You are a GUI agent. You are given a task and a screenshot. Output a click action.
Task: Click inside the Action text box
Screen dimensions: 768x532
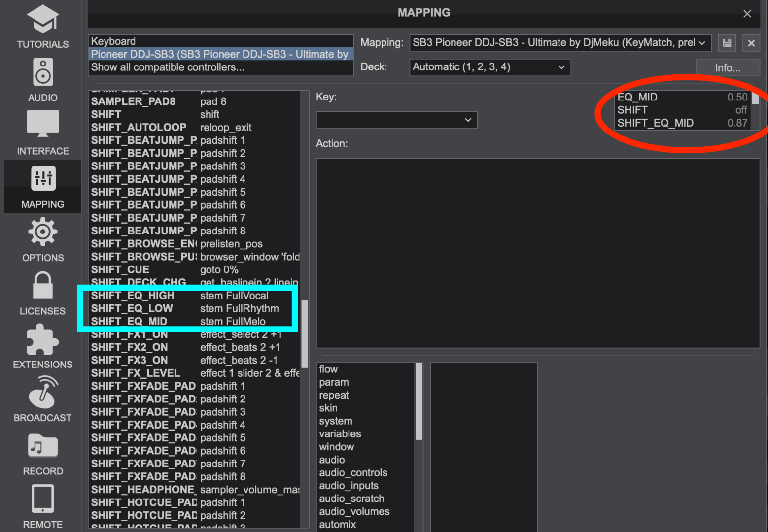537,253
